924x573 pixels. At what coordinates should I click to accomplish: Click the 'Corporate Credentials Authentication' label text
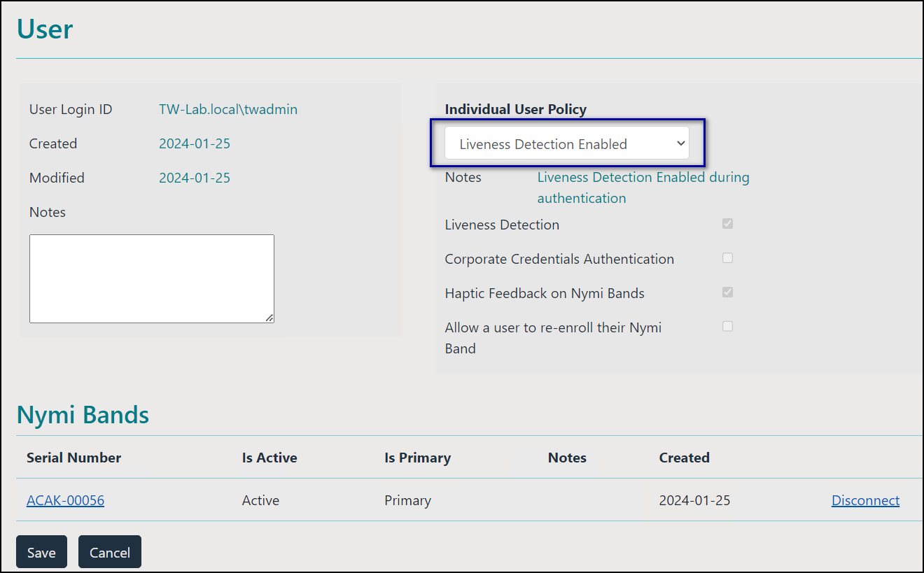pyautogui.click(x=559, y=259)
